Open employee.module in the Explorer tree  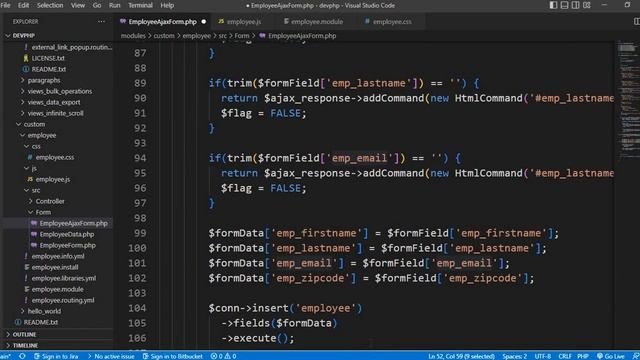click(x=57, y=289)
